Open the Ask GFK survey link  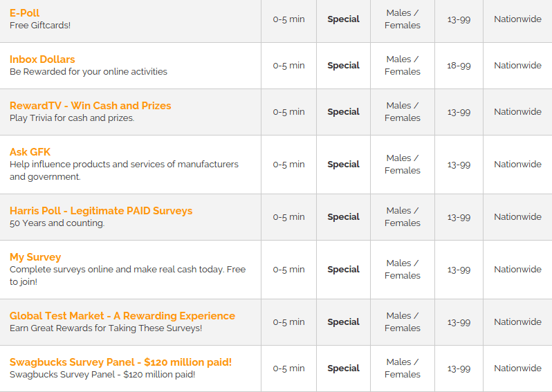pyautogui.click(x=30, y=152)
